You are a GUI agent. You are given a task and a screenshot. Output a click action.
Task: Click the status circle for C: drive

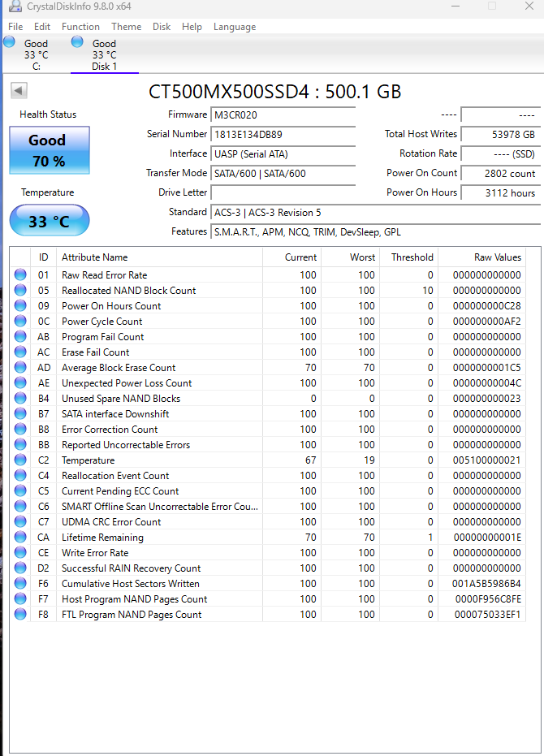9,42
